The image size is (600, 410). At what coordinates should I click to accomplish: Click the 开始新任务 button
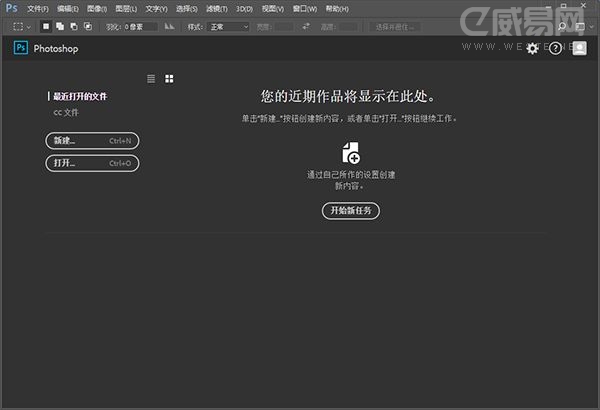click(351, 210)
